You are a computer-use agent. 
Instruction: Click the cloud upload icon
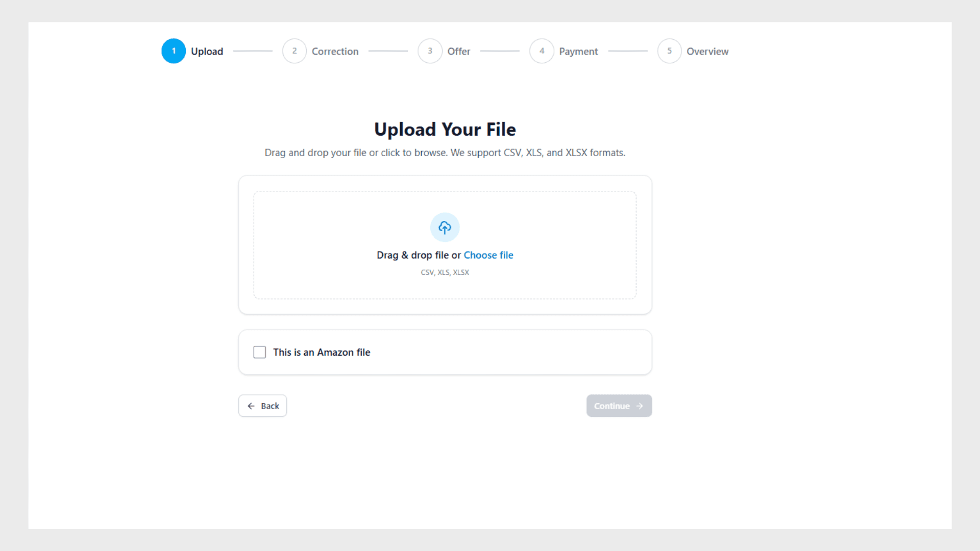coord(445,228)
